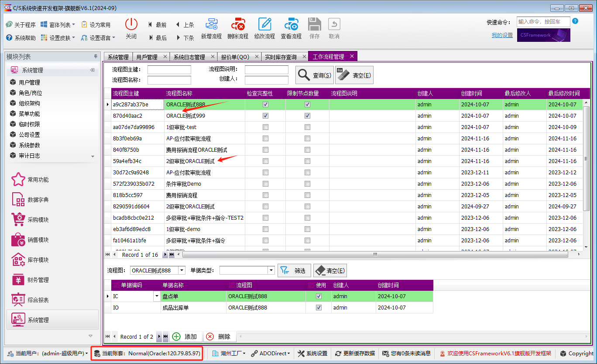This screenshot has width=597, height=364.
Task: Close the 工作流程管理 tab
Action: [352, 56]
